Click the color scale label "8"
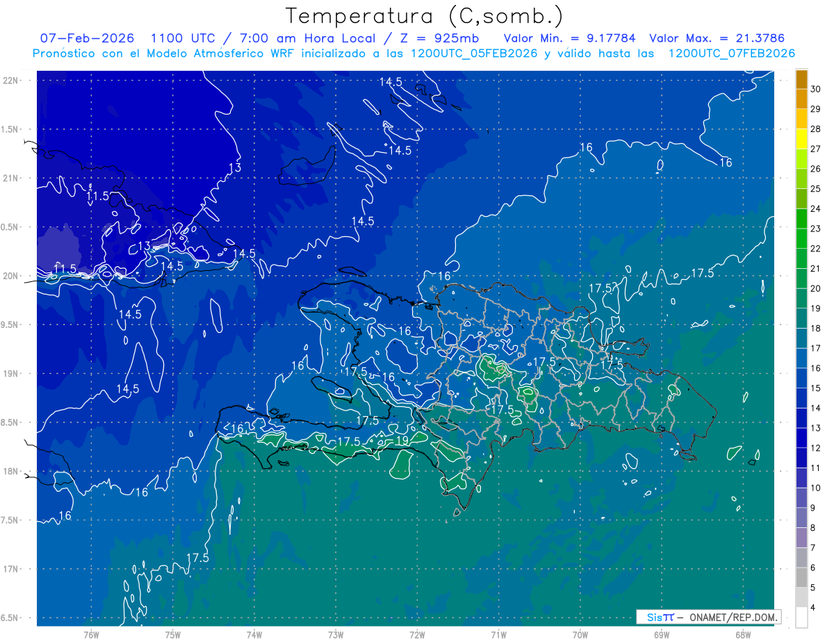The height and width of the screenshot is (644, 834). tap(814, 528)
